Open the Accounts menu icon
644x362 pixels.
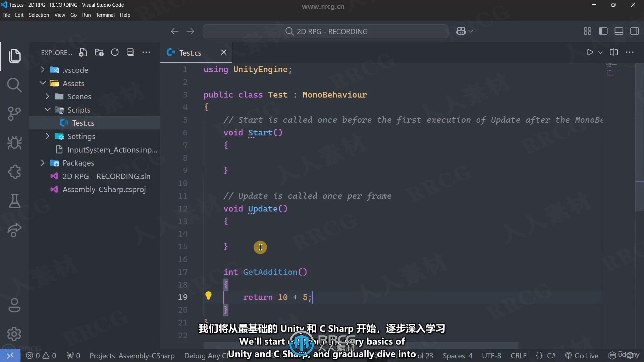point(14,305)
